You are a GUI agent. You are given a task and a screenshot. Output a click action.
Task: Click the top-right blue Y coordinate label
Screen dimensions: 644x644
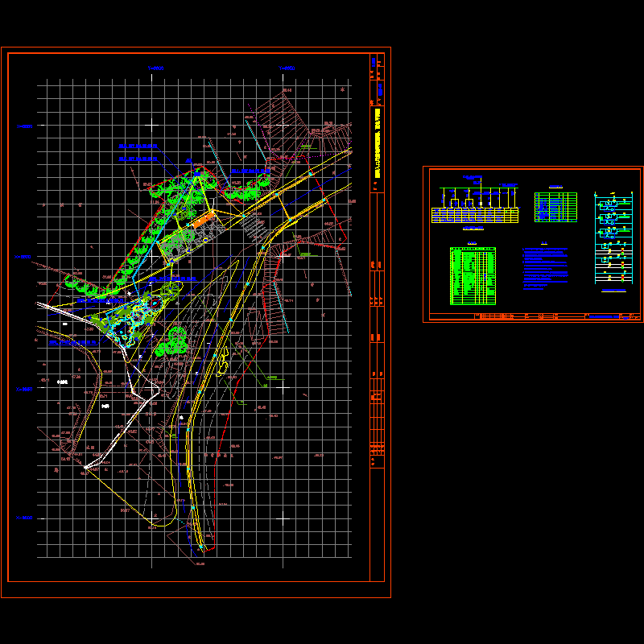[287, 68]
